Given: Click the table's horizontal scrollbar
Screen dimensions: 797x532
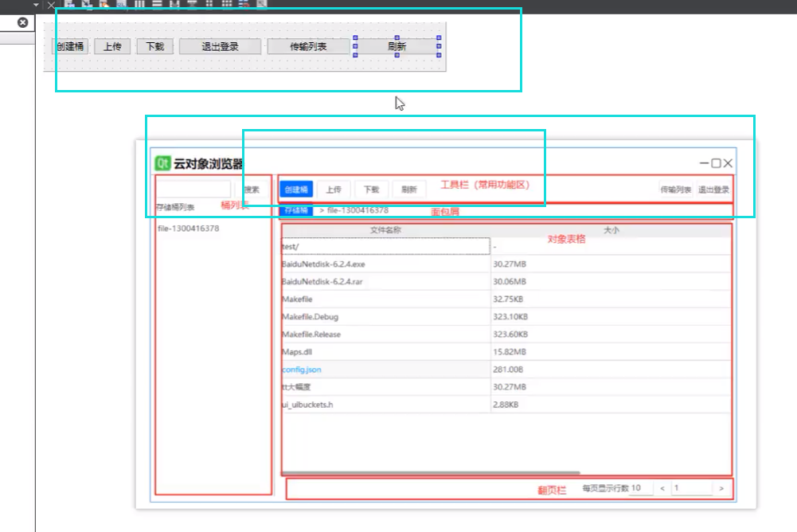Looking at the screenshot, I should 431,472.
